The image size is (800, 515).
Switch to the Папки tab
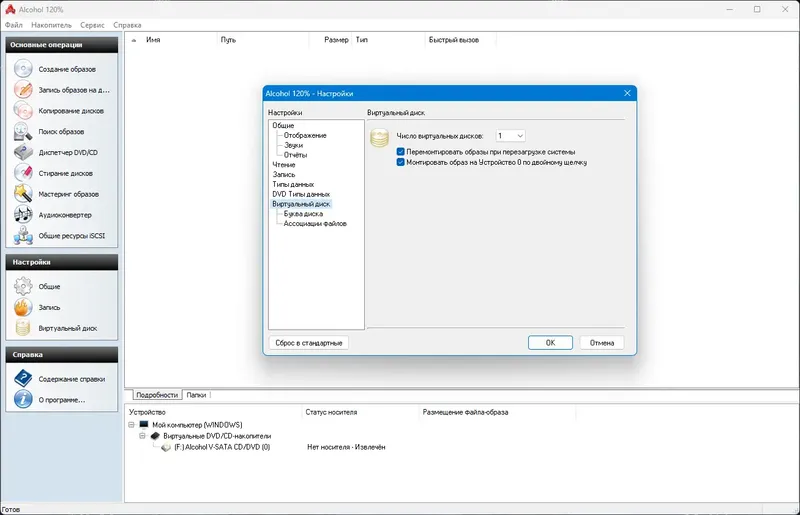[x=196, y=395]
